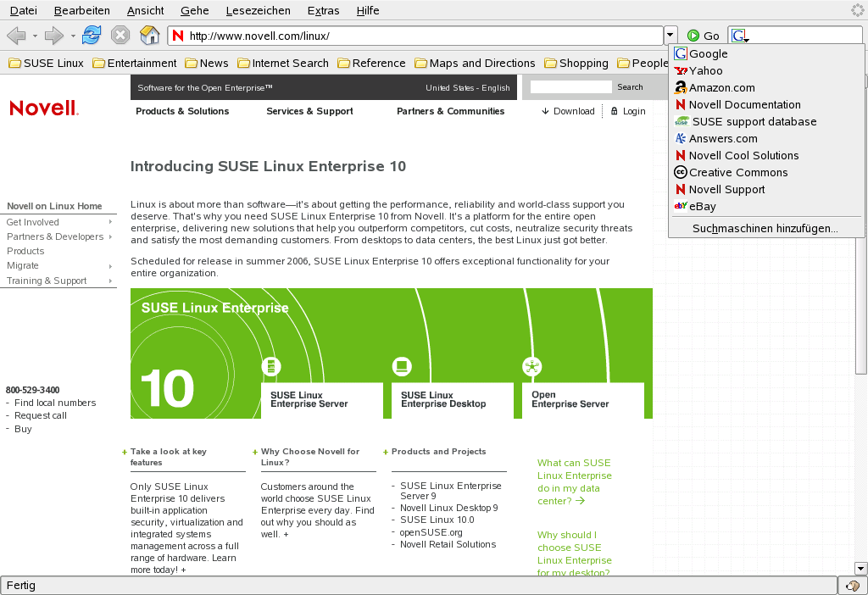This screenshot has width=868, height=595.
Task: Click the Back navigation arrow
Action: pyautogui.click(x=16, y=36)
